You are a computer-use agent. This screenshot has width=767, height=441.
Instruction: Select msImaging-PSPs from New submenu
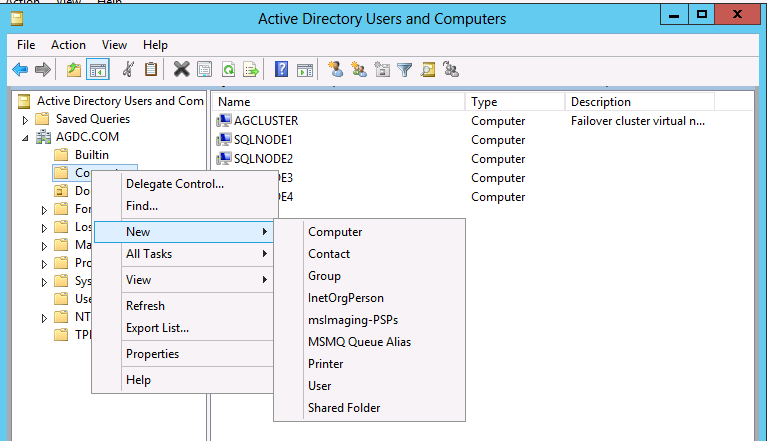point(369,320)
